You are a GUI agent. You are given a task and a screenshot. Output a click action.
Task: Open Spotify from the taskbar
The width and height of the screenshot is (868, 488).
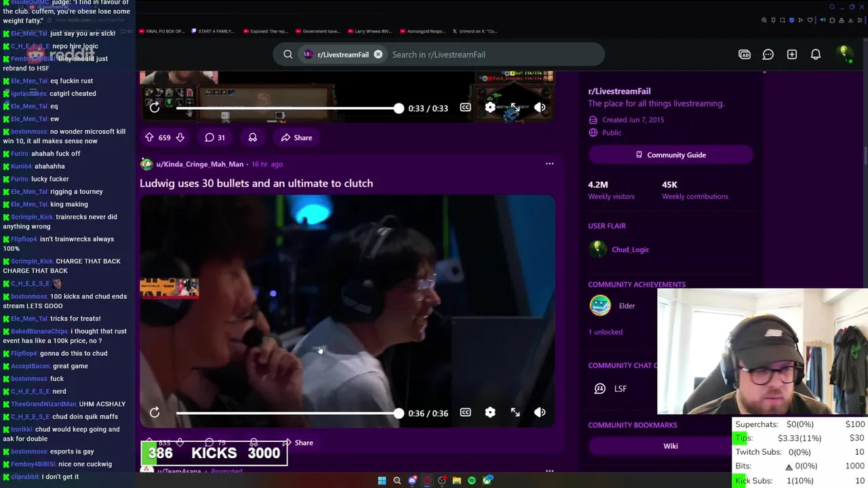[472, 481]
